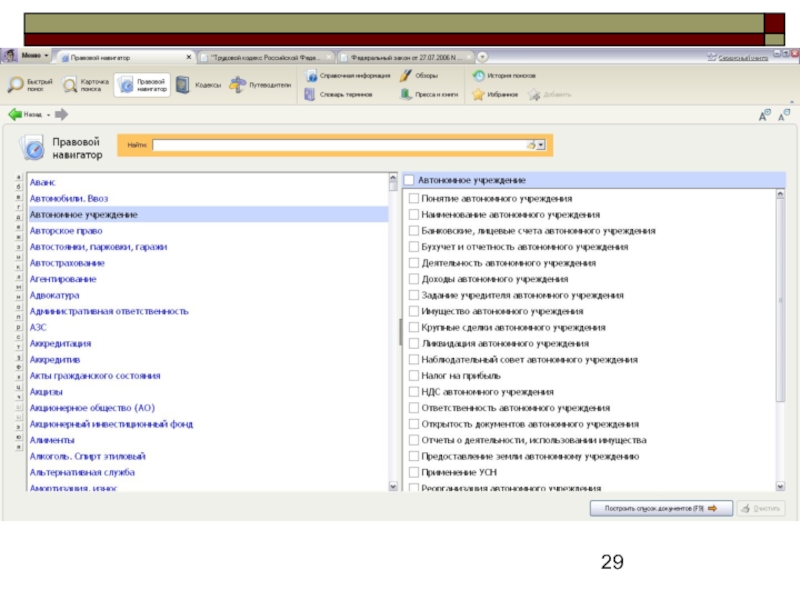Jump to letter б in alphabet index
Viewport: 800px width, 600px height.
tap(18, 187)
